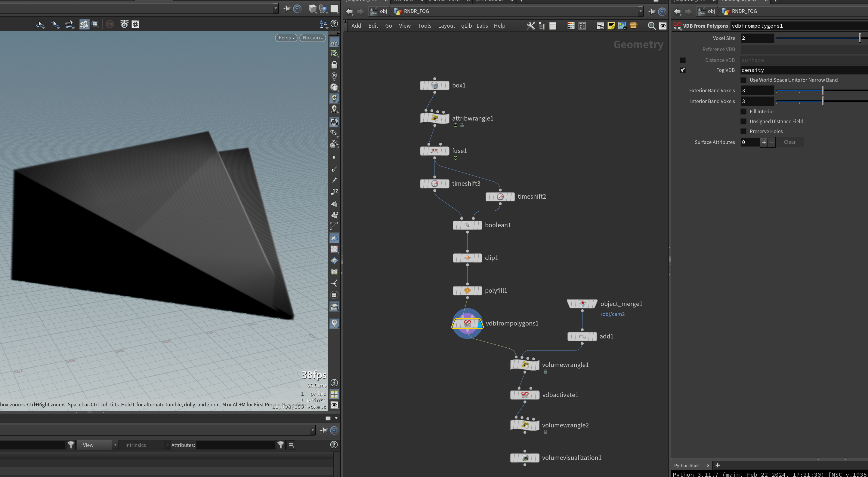Expand the network path dropdown arrow
Screen dimensions: 868x477
[x=641, y=11]
